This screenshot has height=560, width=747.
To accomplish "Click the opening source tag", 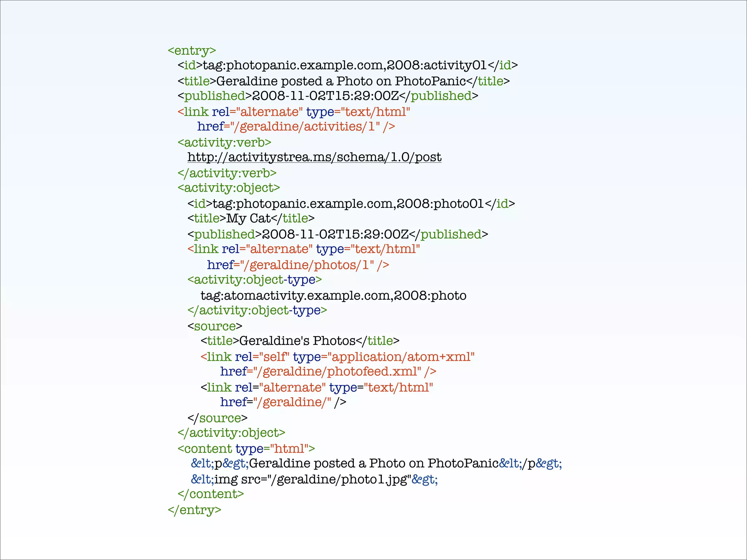I will tap(215, 326).
